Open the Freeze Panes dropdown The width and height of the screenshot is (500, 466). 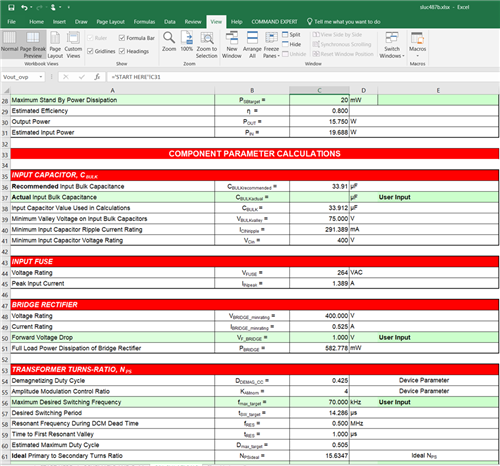[271, 45]
